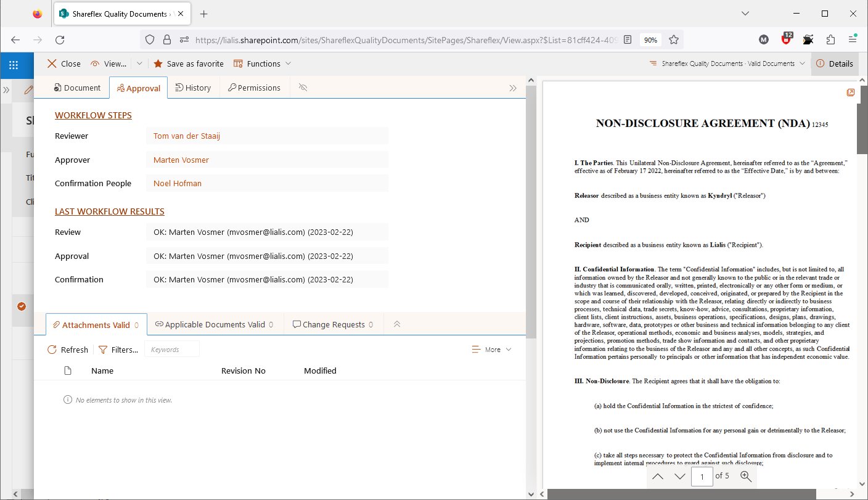Viewport: 868px width, 500px height.
Task: Toggle the hidden-fields crossed eye icon
Action: tap(303, 88)
